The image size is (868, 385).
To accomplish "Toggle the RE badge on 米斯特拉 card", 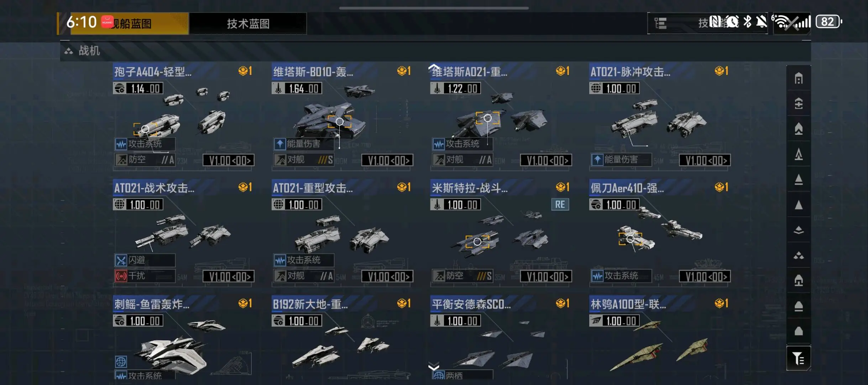I will pos(560,204).
